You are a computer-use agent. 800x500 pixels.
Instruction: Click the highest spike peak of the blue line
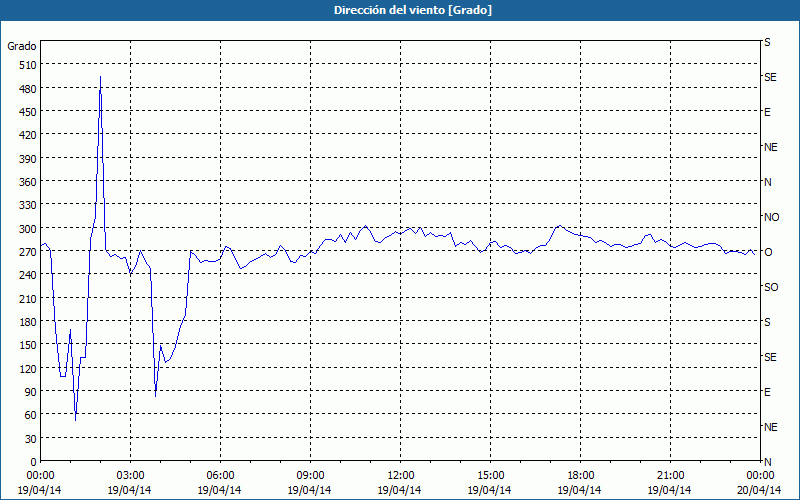101,77
